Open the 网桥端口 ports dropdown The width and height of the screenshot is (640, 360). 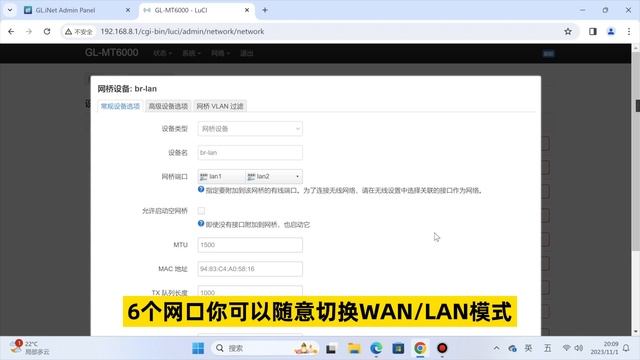tap(297, 176)
